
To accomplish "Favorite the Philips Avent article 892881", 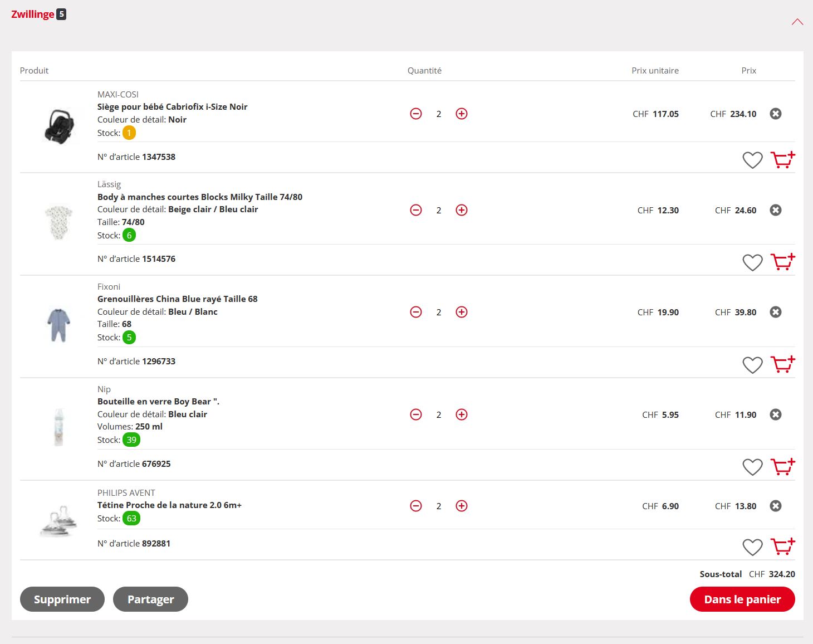I will point(753,547).
